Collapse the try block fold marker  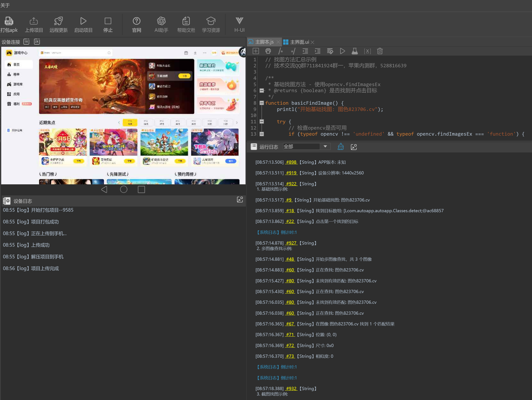pos(262,121)
